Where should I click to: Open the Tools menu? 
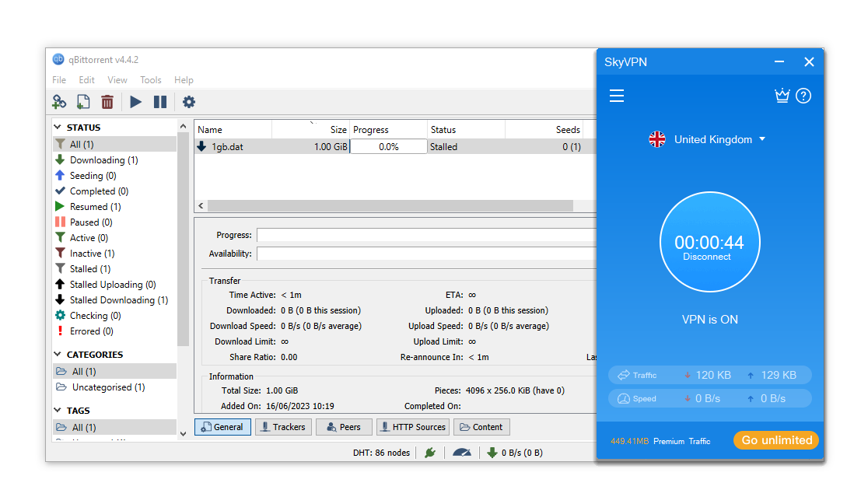point(150,80)
